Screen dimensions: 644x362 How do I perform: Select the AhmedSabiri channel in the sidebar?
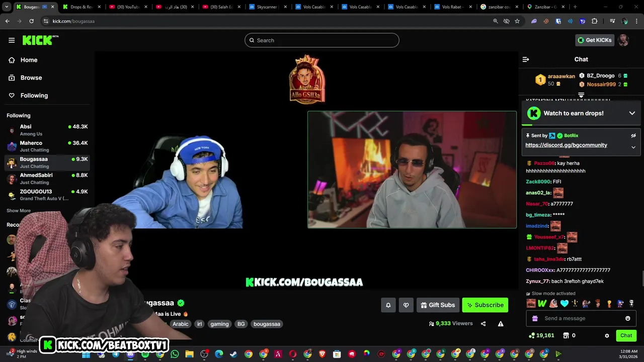click(47, 178)
